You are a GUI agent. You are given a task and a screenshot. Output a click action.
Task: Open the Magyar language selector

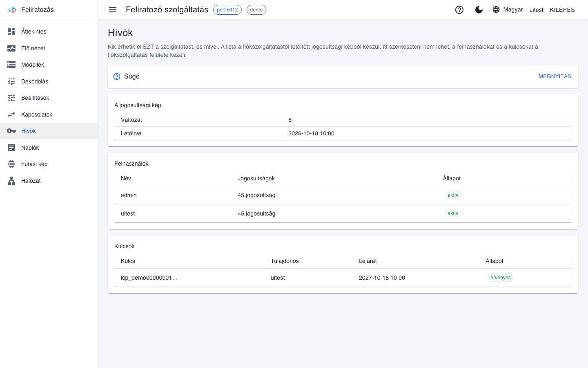click(x=508, y=9)
